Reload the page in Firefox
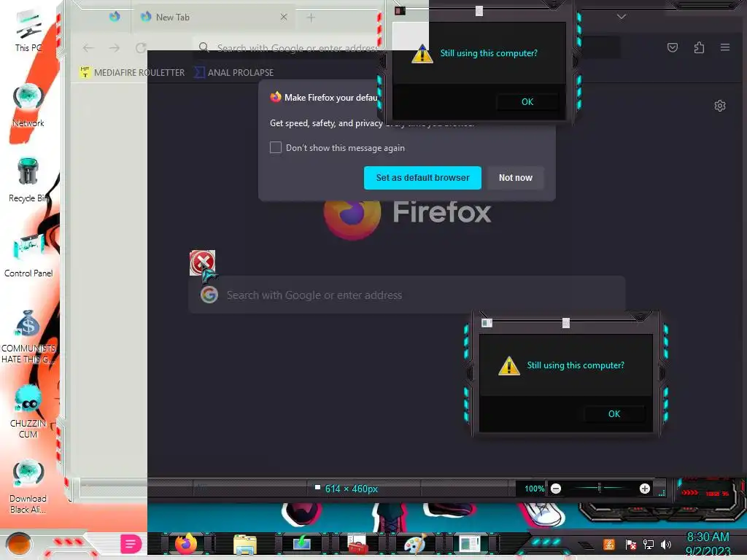Screen dimensions: 747x560 pos(141,48)
